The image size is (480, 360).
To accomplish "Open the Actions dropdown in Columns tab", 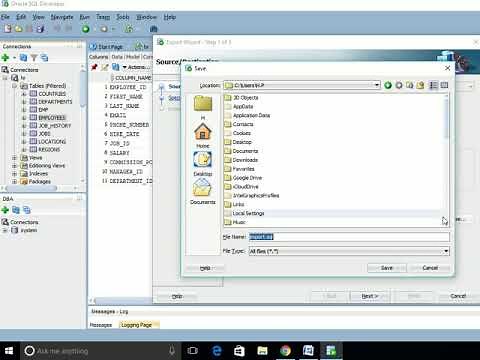I will pos(136,67).
